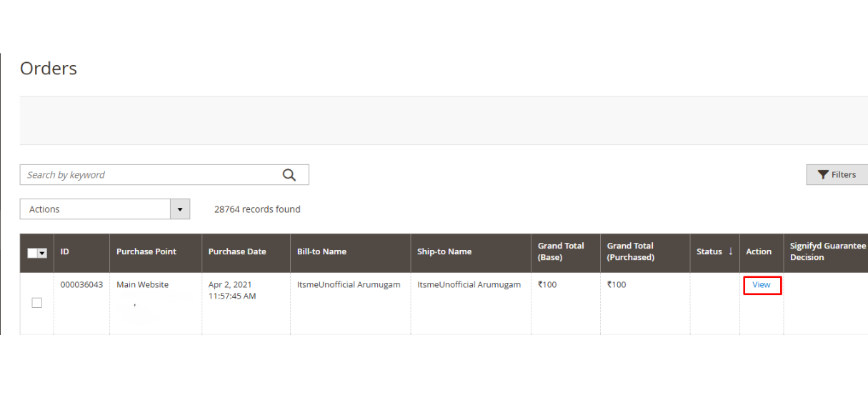
Task: Click the 28764 records found text
Action: (257, 209)
